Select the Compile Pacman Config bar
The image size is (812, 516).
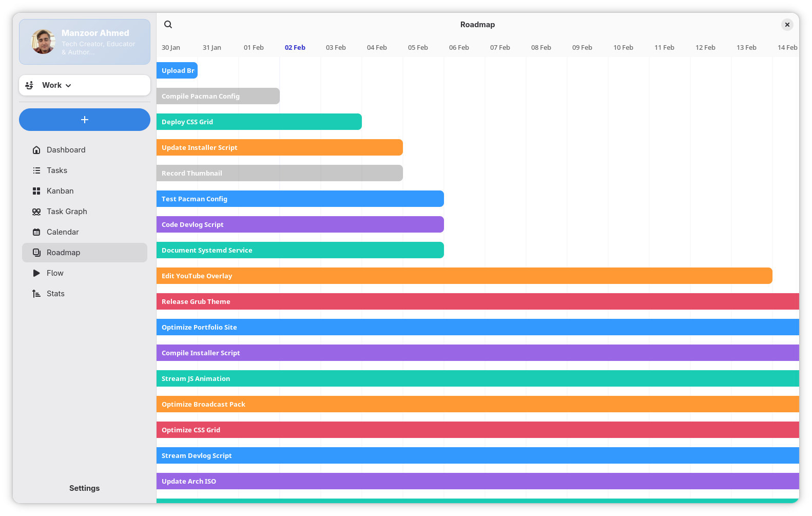click(x=218, y=96)
